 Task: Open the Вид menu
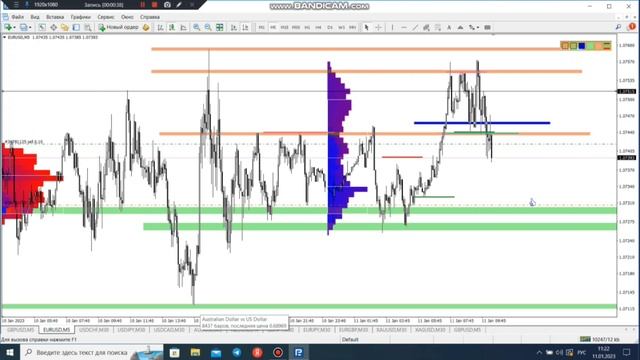coord(35,17)
